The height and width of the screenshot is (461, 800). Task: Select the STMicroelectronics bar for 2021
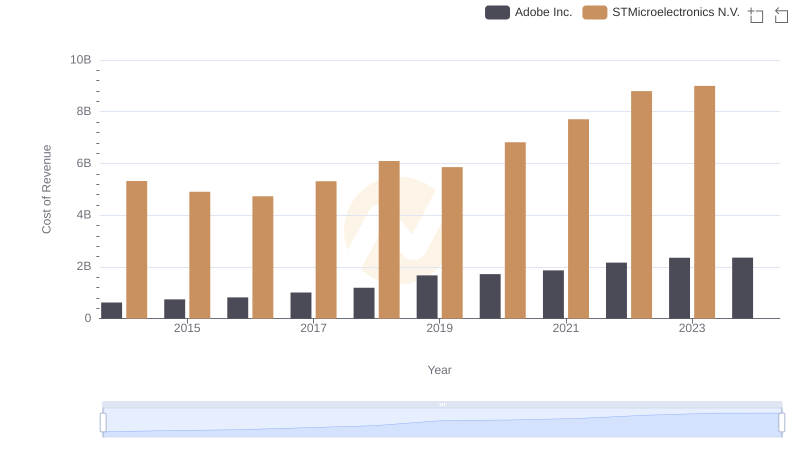[578, 219]
